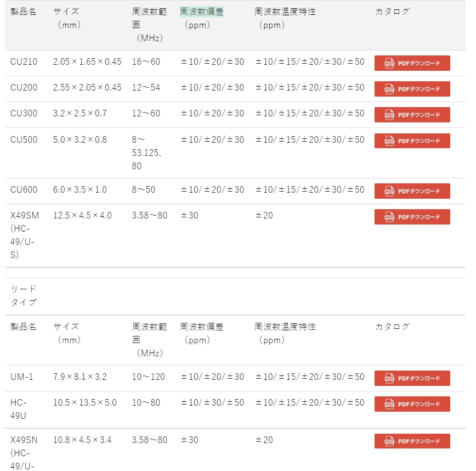
Task: Click X49SN's frequency deviation ±30
Action: [x=190, y=440]
